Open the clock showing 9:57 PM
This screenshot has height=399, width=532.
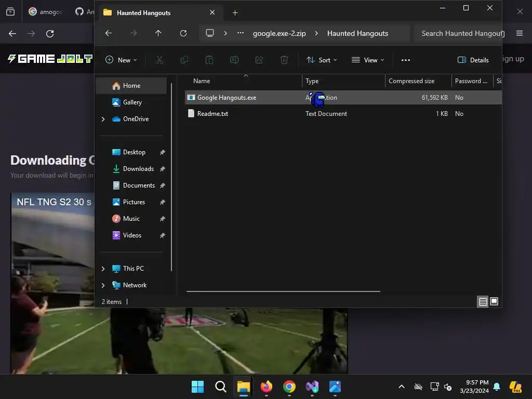pos(474,387)
